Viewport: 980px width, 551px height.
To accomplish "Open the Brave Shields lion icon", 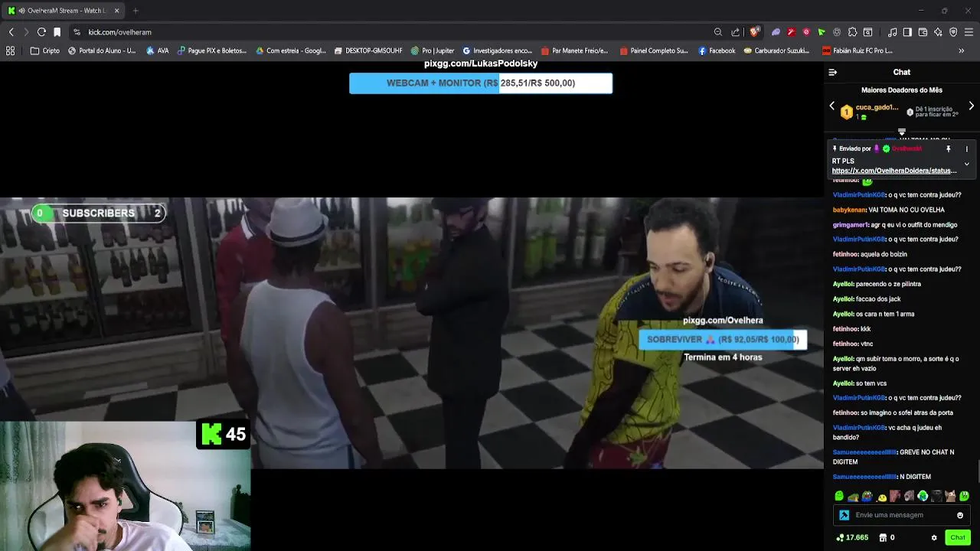I will [754, 32].
